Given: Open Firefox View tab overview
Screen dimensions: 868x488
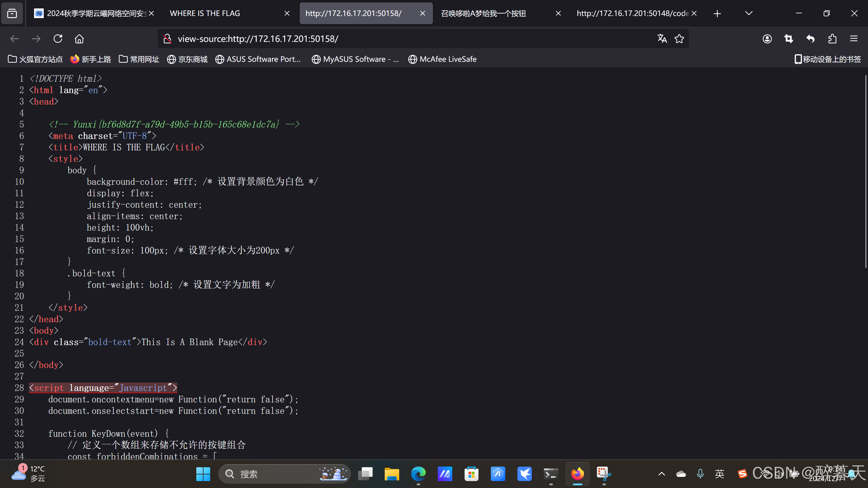Looking at the screenshot, I should 12,14.
